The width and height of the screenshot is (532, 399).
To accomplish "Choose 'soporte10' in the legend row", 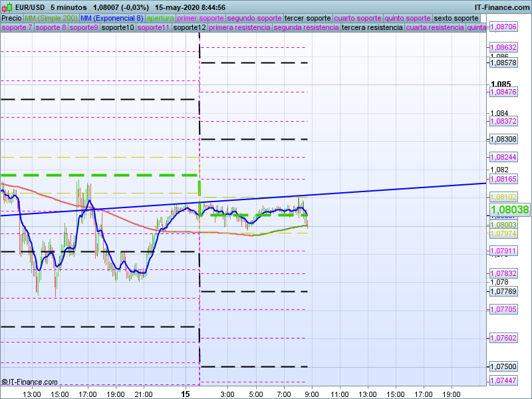I will point(118,28).
